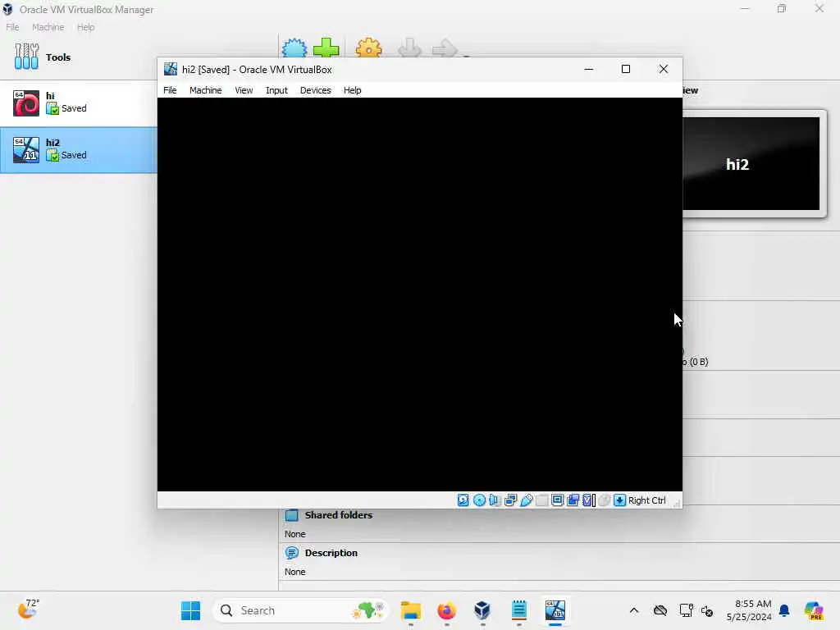Click the blue New machine icon in Manager
840x630 pixels.
coord(294,48)
